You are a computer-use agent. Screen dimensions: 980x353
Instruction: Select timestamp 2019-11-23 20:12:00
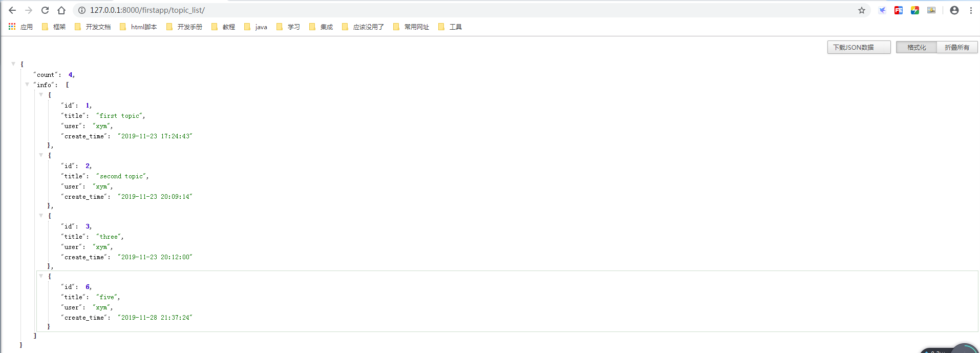(x=155, y=257)
